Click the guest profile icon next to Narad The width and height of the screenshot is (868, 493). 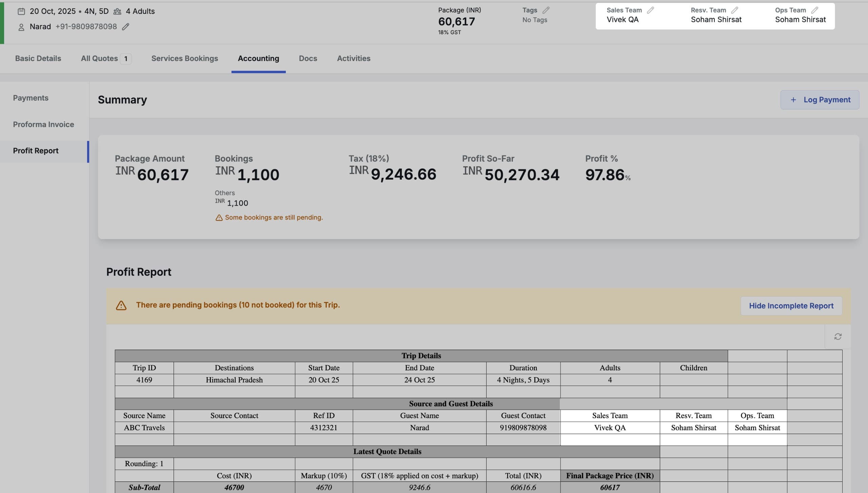click(21, 27)
